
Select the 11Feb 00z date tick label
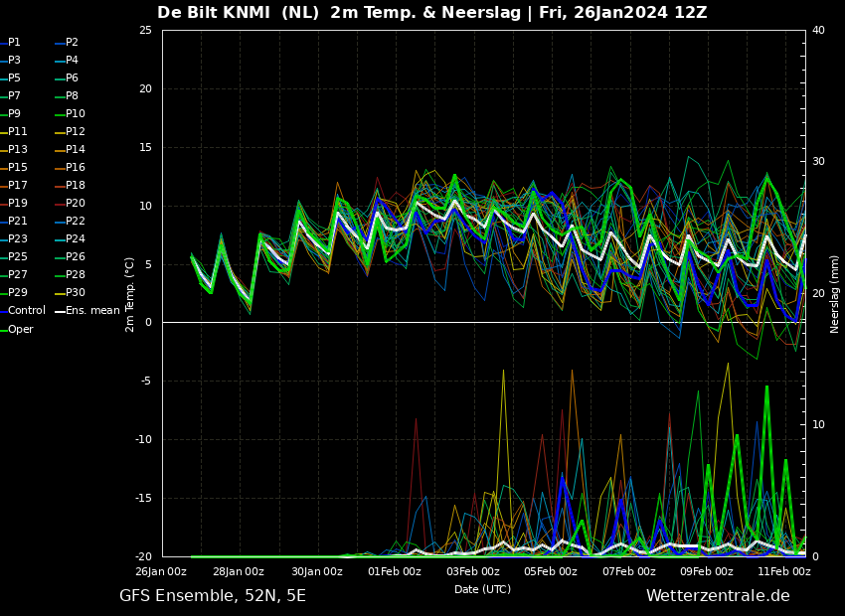tap(783, 572)
